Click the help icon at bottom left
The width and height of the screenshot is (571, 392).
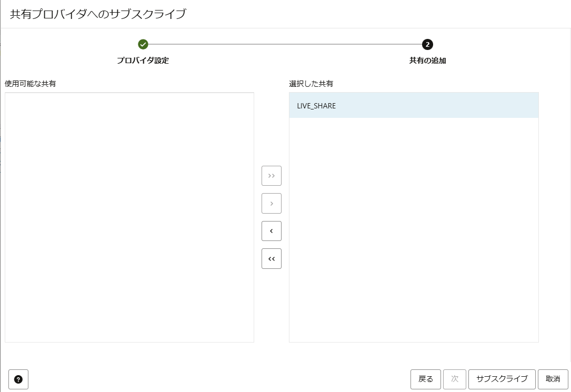pos(19,379)
